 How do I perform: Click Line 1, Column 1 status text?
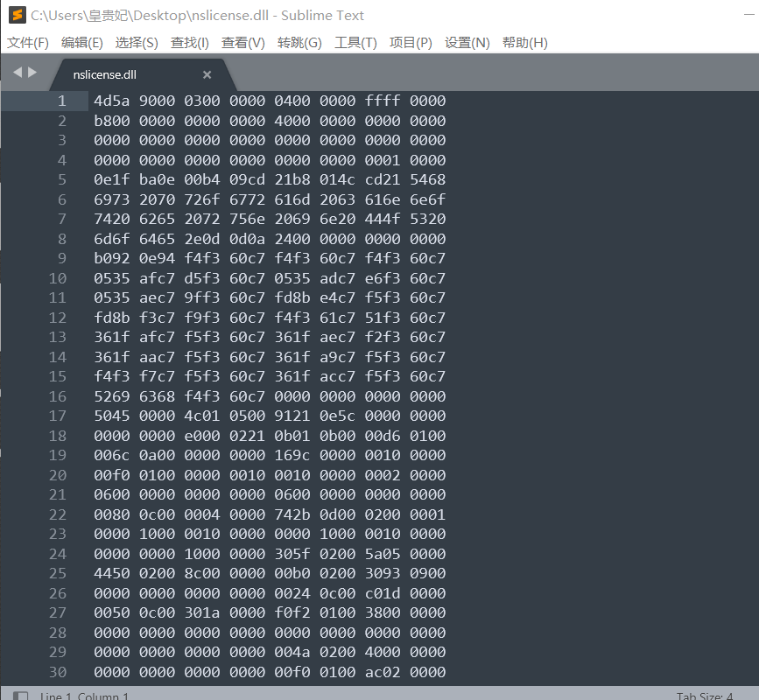click(84, 696)
